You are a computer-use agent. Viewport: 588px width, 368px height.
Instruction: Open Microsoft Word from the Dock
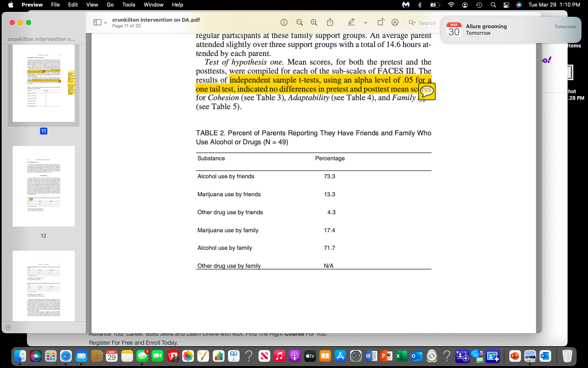tap(372, 356)
